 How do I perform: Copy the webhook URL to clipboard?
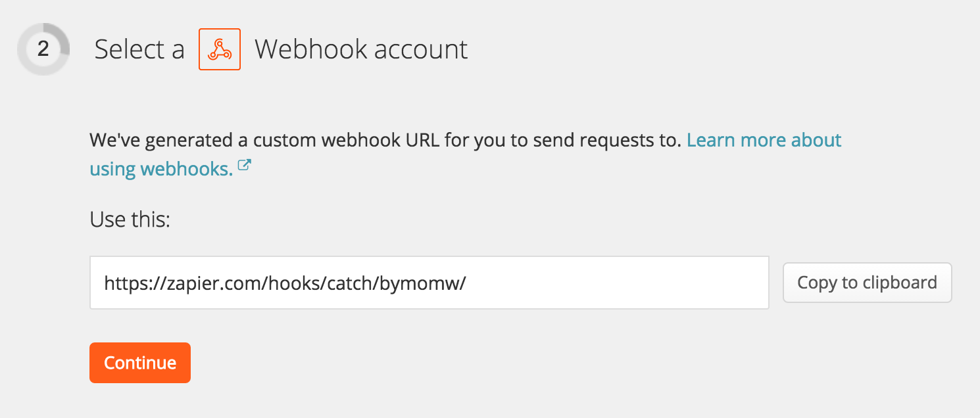tap(867, 283)
